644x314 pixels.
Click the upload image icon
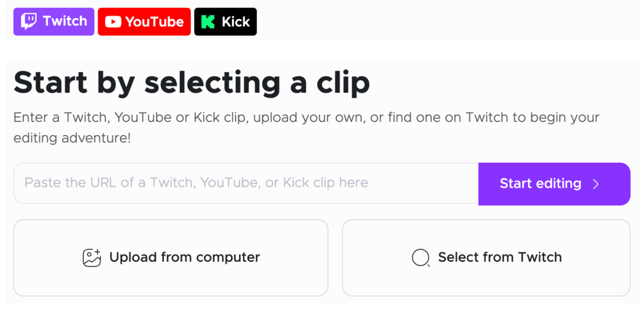pyautogui.click(x=92, y=258)
